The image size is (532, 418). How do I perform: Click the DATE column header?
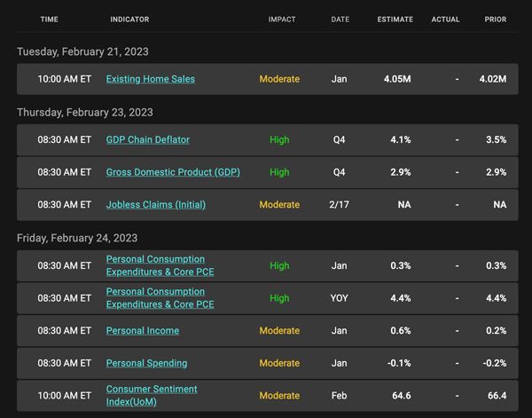(x=340, y=20)
